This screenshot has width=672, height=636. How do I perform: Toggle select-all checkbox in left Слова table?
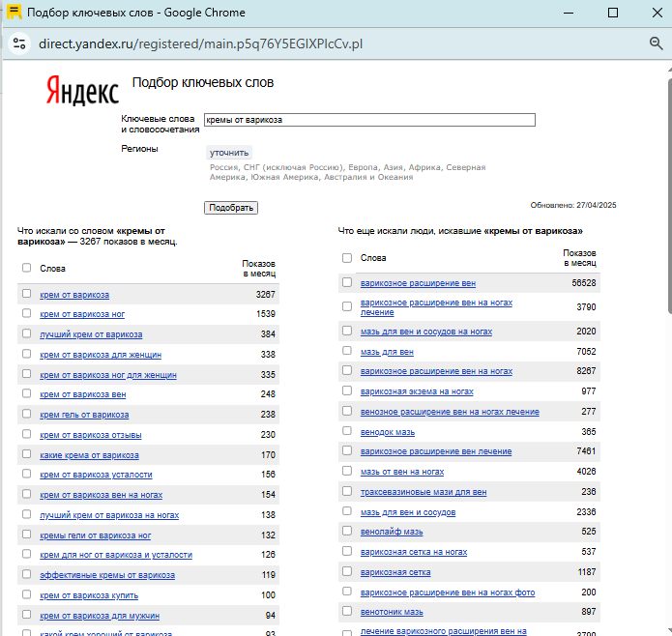(26, 268)
